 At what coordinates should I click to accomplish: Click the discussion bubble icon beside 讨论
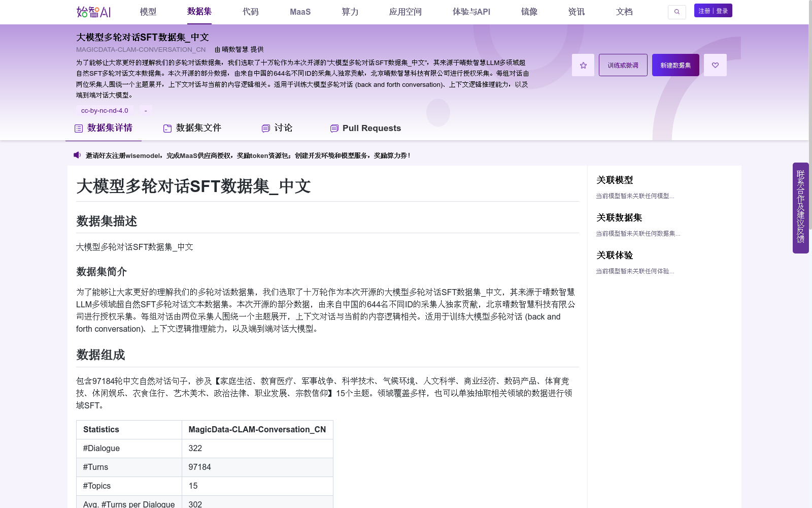tap(265, 128)
